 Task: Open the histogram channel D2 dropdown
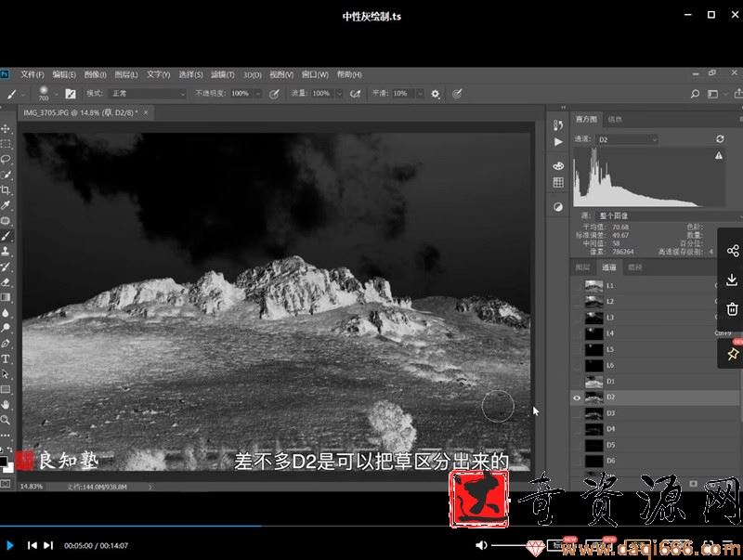click(x=628, y=139)
